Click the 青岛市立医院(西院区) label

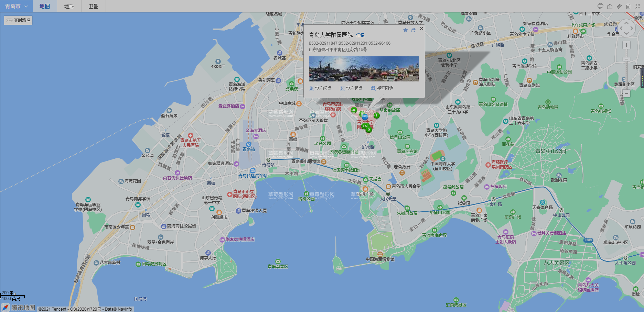pos(245,194)
